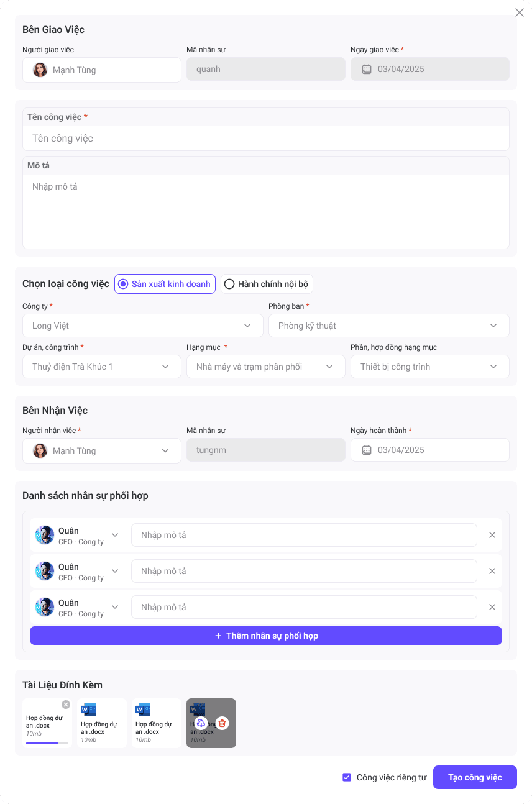Toggle the Công việc riêng tư checkbox
This screenshot has width=532, height=804.
click(347, 777)
